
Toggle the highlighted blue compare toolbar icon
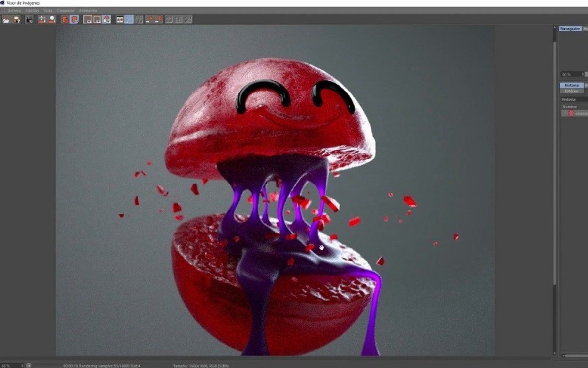click(129, 19)
